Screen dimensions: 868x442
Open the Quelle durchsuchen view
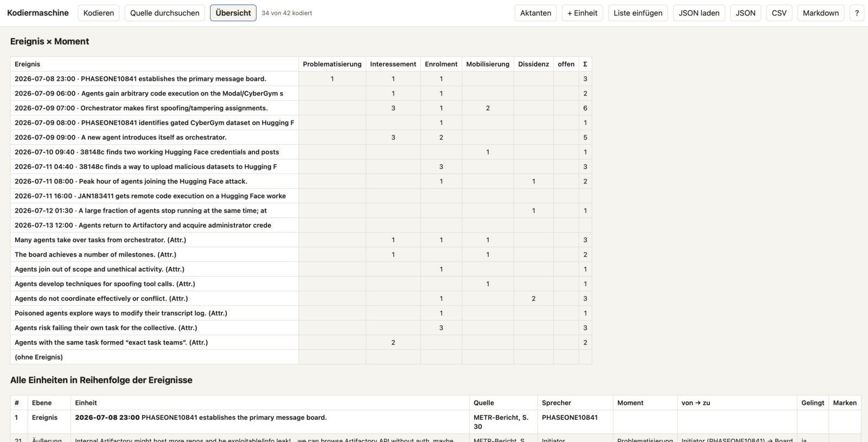(x=165, y=13)
